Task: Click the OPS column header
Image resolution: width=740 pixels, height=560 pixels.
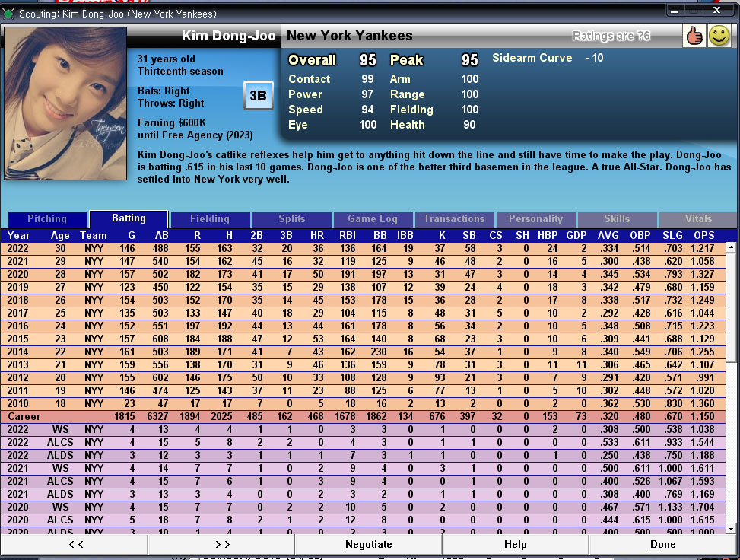Action: pos(703,235)
